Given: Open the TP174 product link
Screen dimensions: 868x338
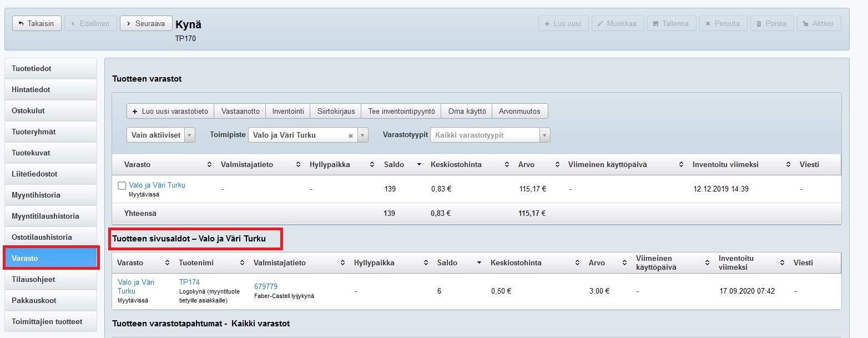Looking at the screenshot, I should pos(189,282).
